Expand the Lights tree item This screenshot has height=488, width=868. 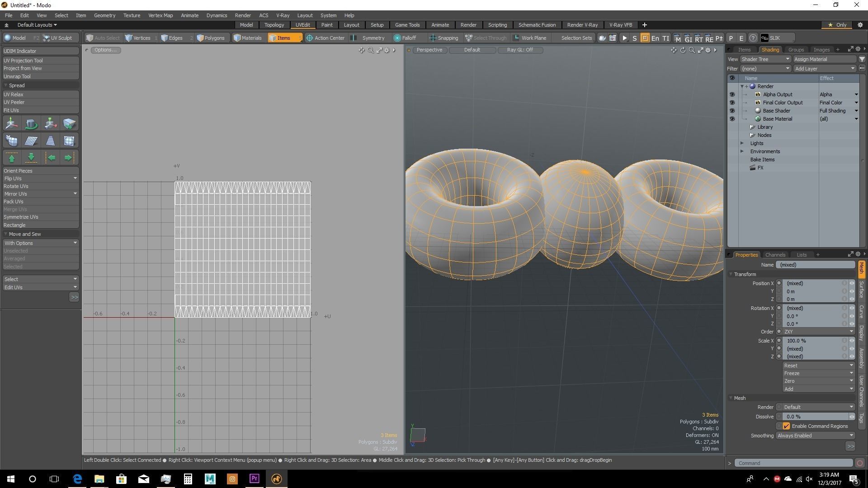click(x=742, y=143)
